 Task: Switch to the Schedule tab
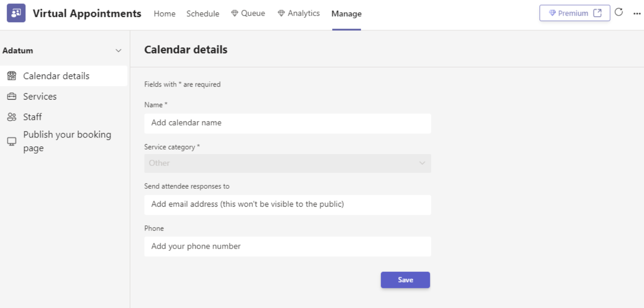(x=203, y=13)
